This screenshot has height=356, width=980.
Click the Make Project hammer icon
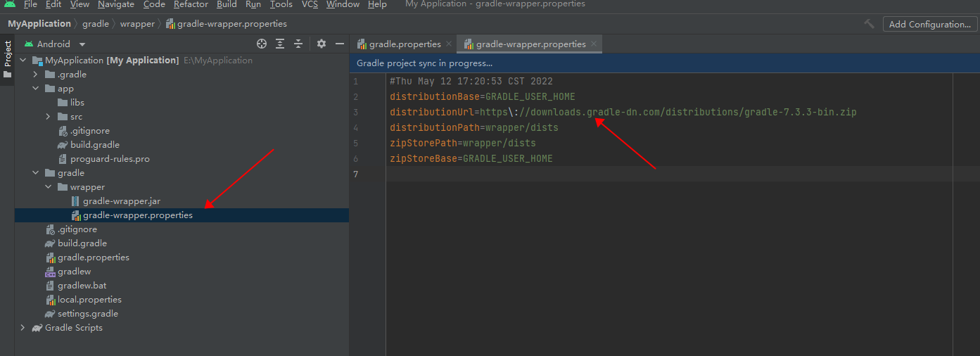pos(870,24)
